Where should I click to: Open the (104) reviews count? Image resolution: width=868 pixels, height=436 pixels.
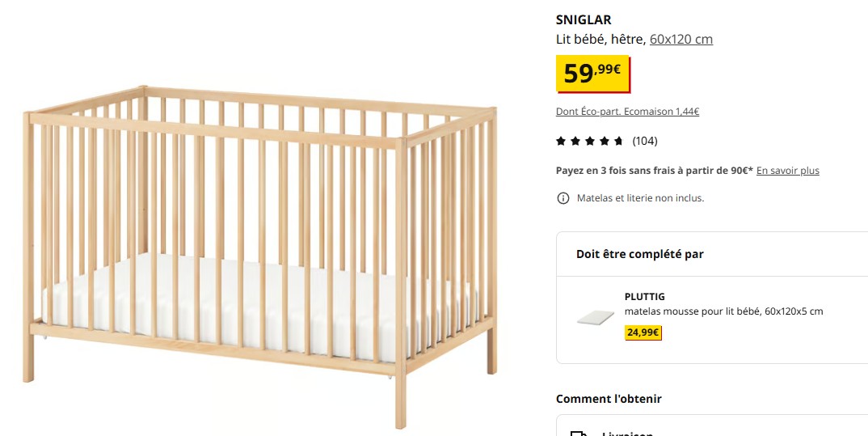645,142
